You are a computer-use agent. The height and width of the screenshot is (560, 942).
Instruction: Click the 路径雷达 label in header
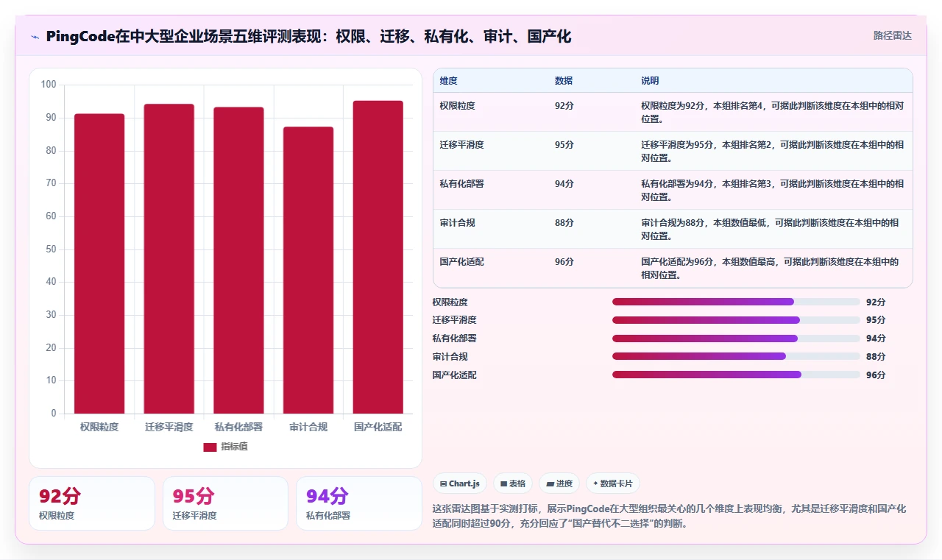(892, 35)
